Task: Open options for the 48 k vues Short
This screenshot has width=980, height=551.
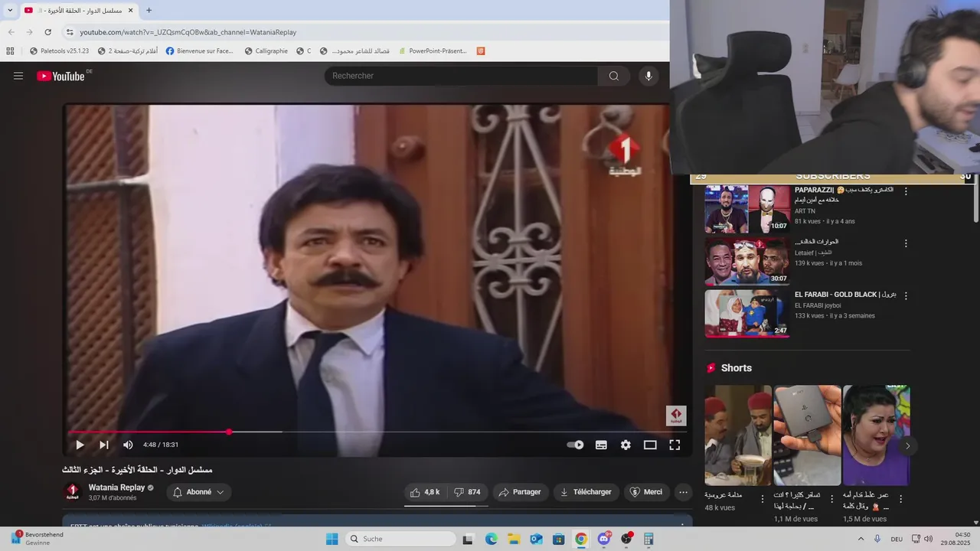Action: coord(762,498)
